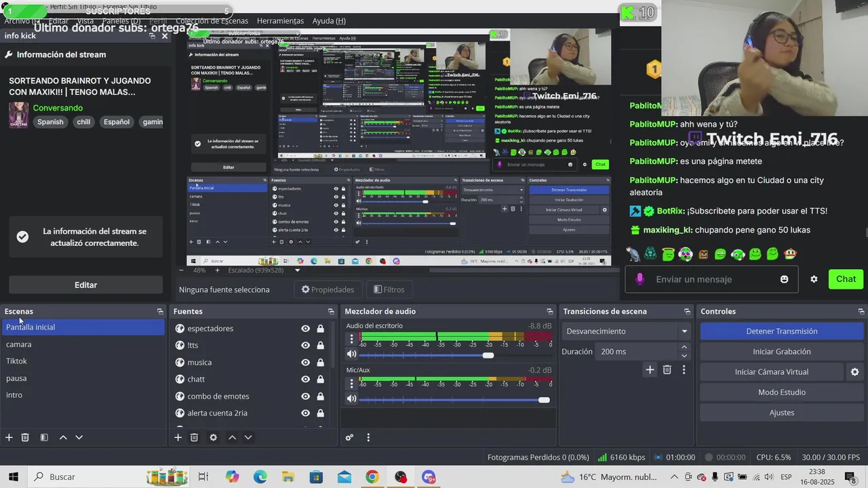
Task: Undock the Mezclador de audio panel
Action: [x=550, y=312]
